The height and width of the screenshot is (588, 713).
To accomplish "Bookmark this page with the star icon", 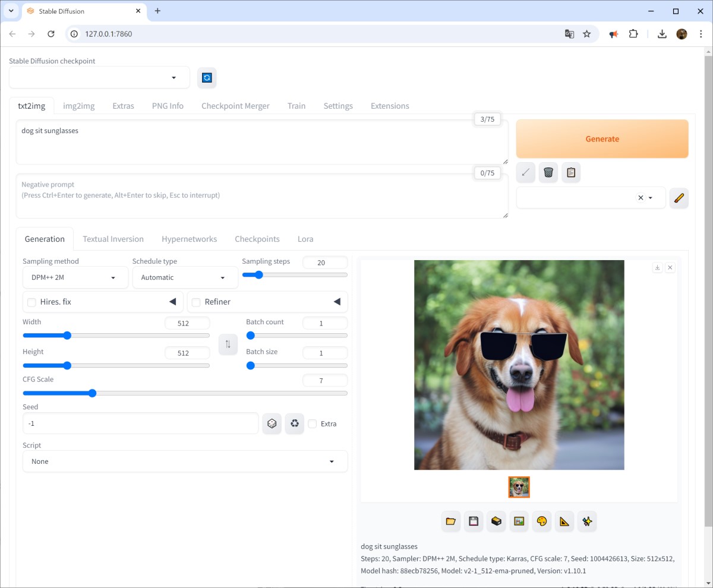I will coord(587,34).
